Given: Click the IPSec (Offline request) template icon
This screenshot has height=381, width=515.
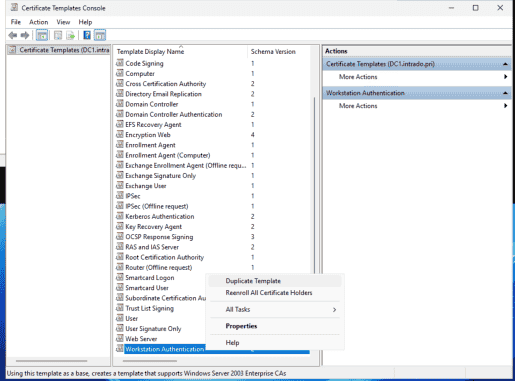Looking at the screenshot, I should 120,206.
